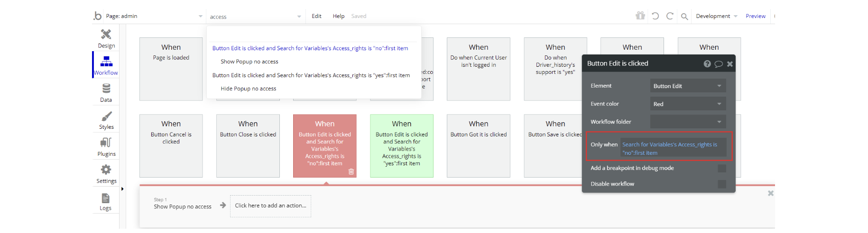Viewport: 868px width, 233px height.
Task: Click the undo arrow icon
Action: [655, 16]
